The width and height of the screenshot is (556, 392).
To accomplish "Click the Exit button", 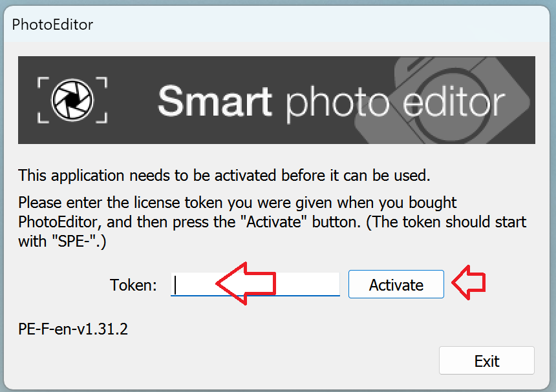I will click(486, 360).
